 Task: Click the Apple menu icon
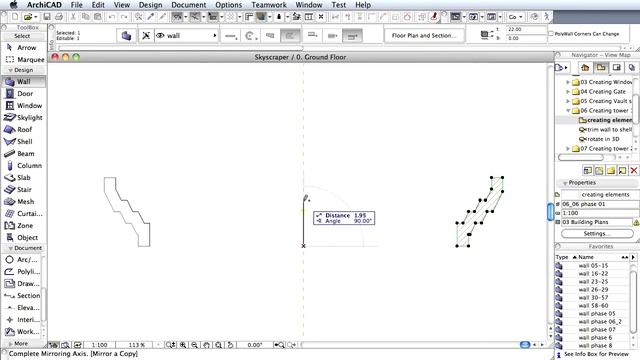click(x=13, y=5)
